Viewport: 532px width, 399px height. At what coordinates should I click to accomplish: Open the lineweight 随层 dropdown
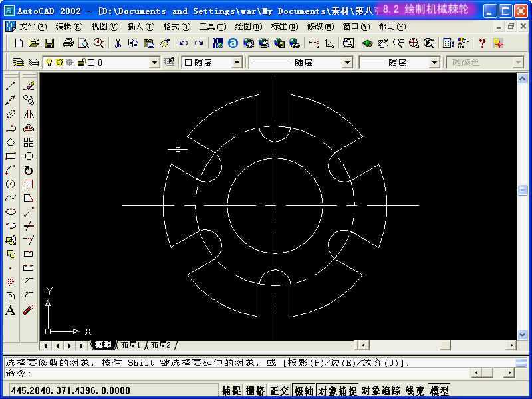click(434, 63)
